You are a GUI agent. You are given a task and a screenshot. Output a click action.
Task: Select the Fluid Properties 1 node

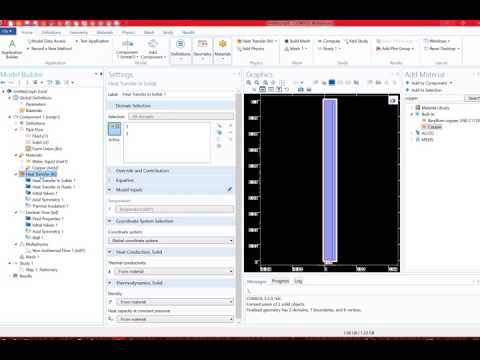(47, 219)
